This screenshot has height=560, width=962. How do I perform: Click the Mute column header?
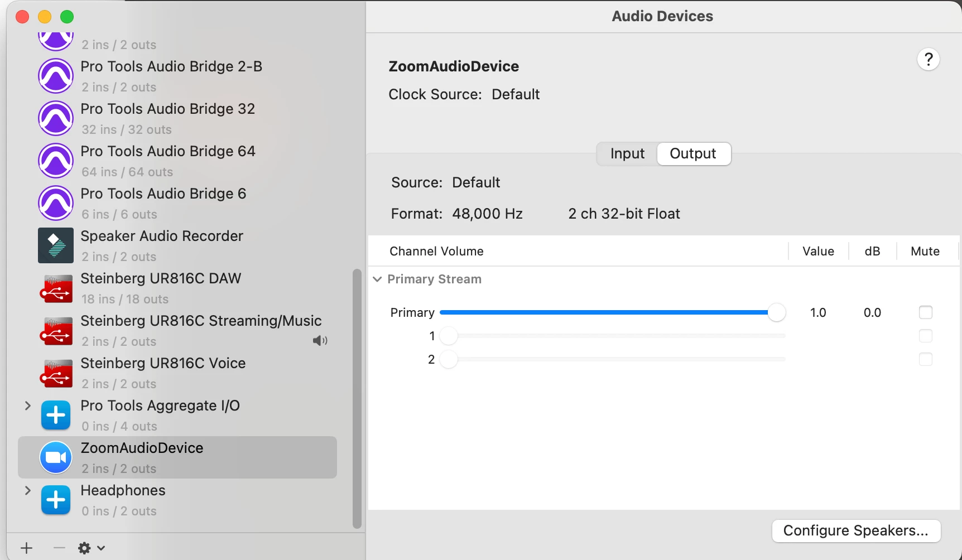point(925,251)
